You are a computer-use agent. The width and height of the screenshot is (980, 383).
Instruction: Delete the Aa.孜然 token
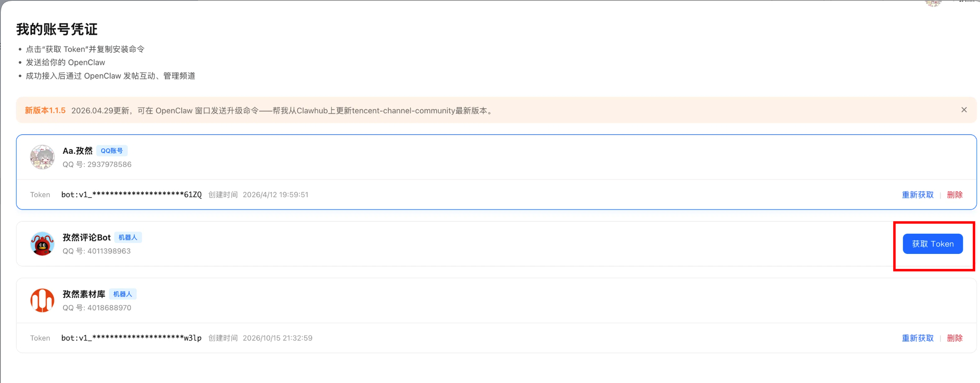(955, 195)
